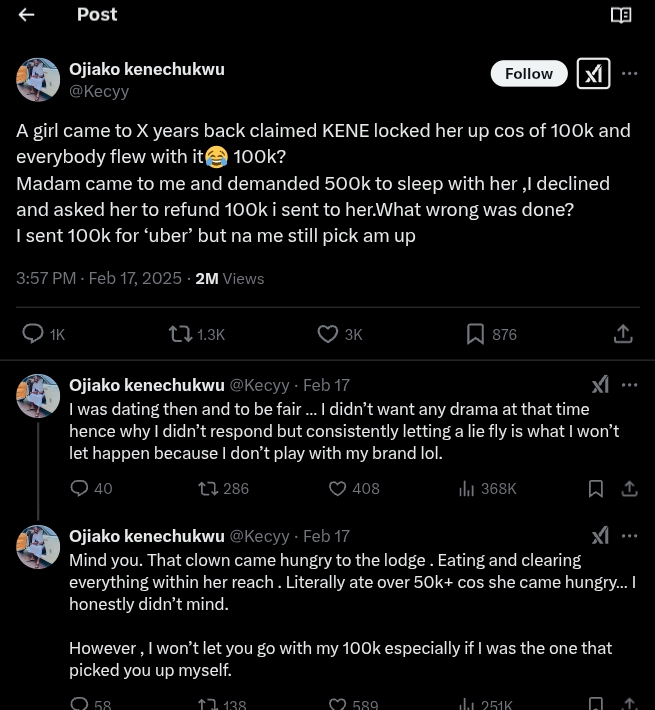This screenshot has width=655, height=710.
Task: Open the 3:57 PM Feb 17, 2025 timestamp
Action: [99, 278]
